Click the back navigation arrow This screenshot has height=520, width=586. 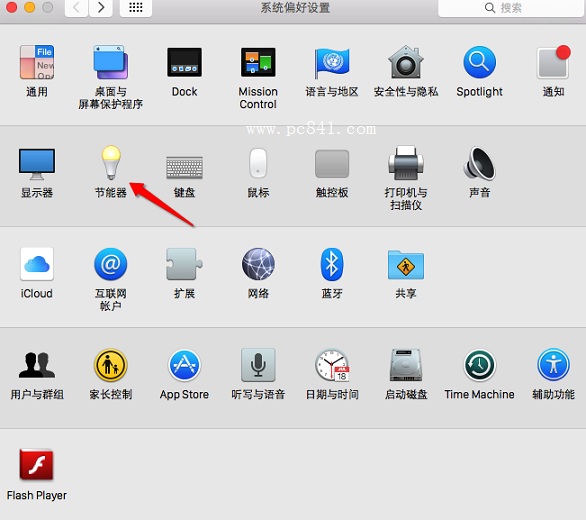point(77,8)
